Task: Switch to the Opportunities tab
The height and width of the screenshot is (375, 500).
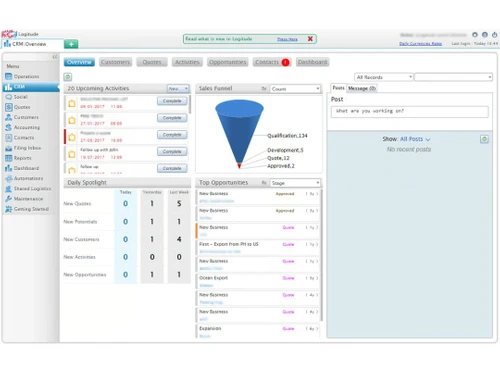Action: (227, 62)
